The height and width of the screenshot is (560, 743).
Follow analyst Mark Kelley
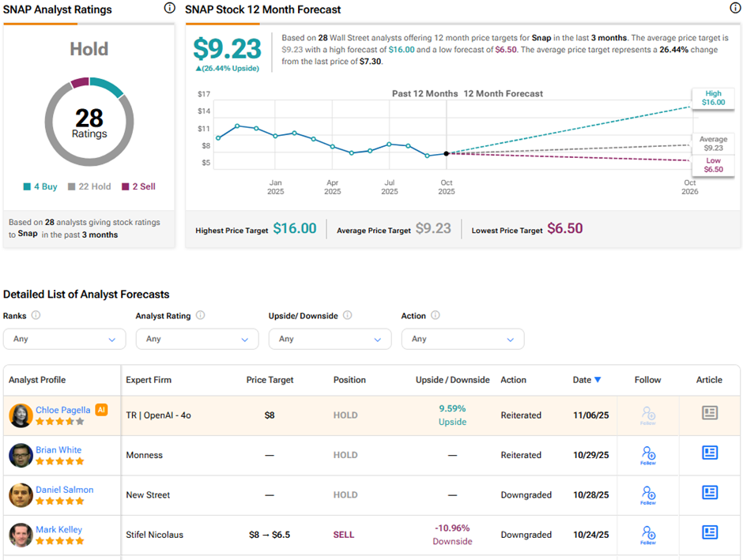coord(648,534)
